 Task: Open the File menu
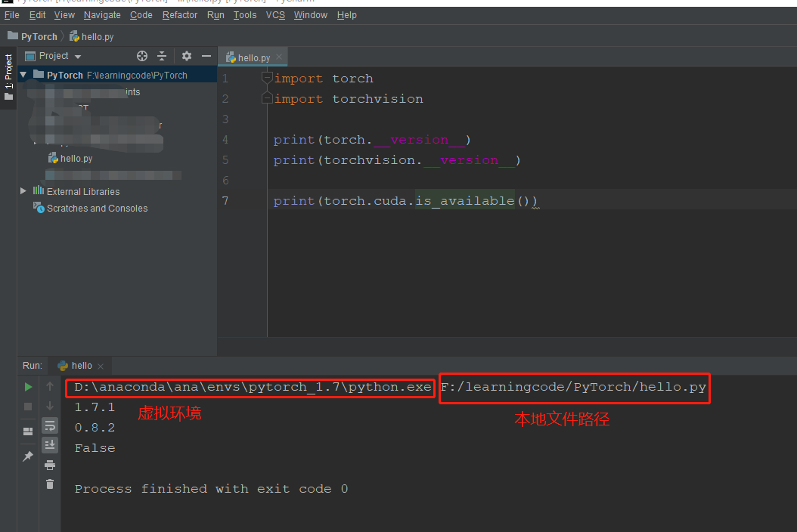click(x=11, y=15)
